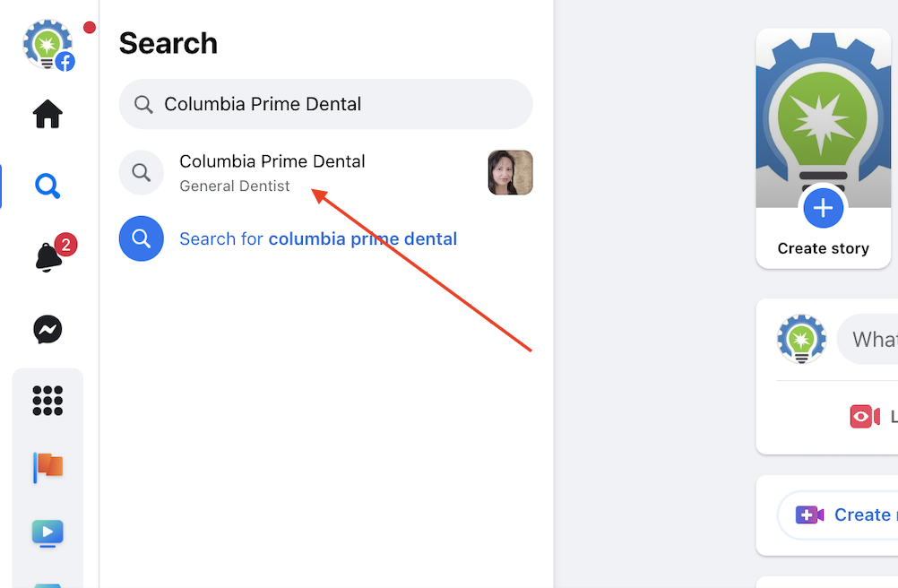Click the blue circular search icon beside "Search for"

click(x=142, y=238)
